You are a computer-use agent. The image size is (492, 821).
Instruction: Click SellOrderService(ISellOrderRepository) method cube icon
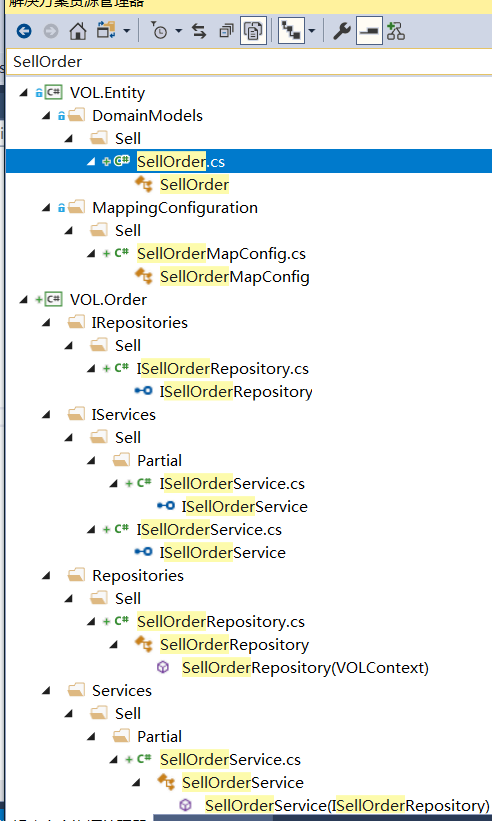[185, 805]
